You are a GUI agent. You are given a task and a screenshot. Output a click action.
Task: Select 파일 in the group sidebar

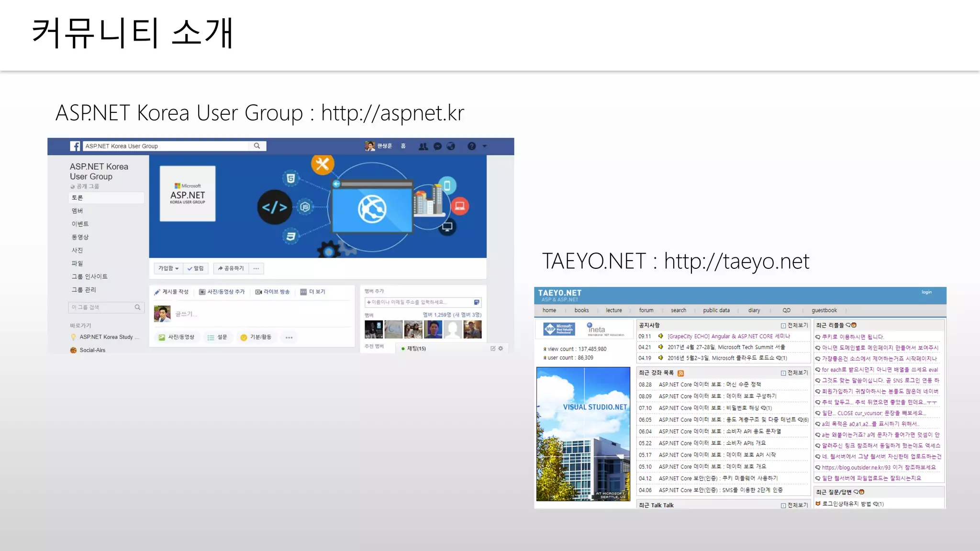(x=78, y=264)
